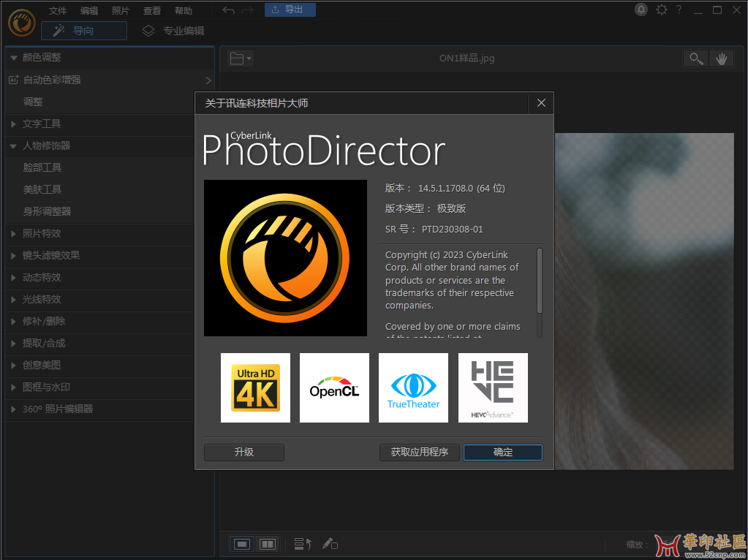Click the 升级 upgrade button

244,453
